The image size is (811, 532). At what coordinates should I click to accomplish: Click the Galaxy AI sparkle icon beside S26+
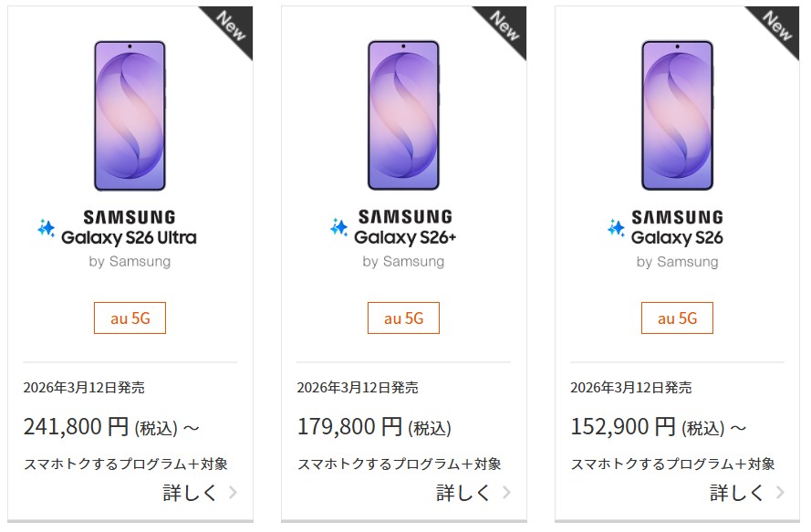(x=338, y=228)
